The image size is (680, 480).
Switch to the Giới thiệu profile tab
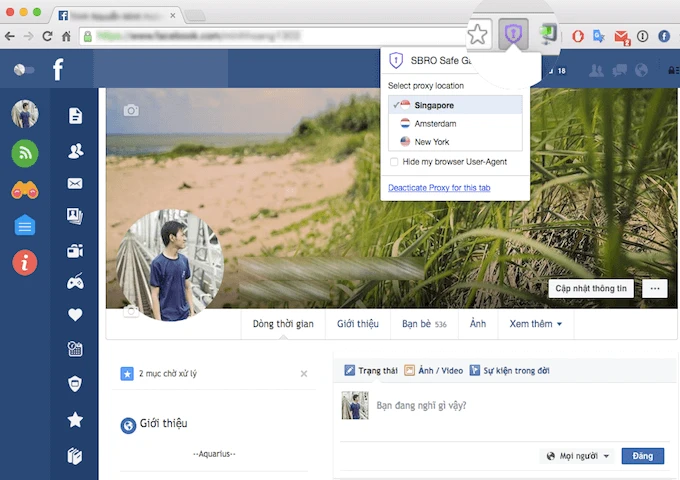point(358,324)
